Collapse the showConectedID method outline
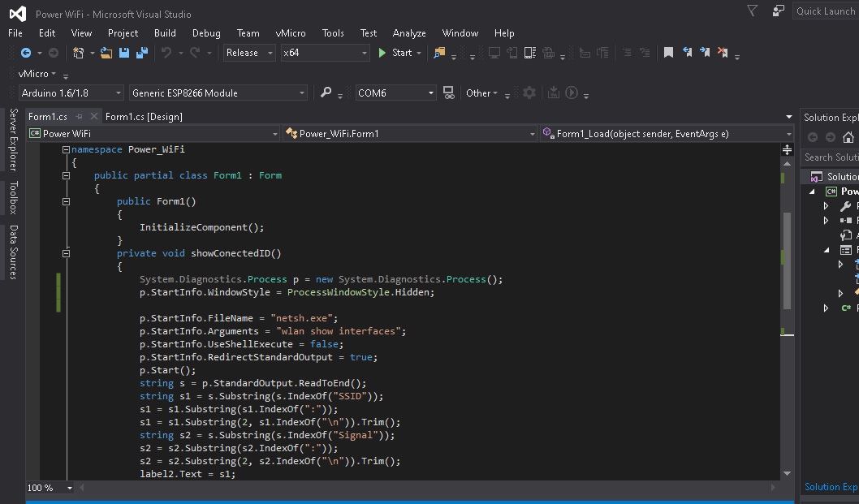The image size is (859, 504). click(66, 253)
